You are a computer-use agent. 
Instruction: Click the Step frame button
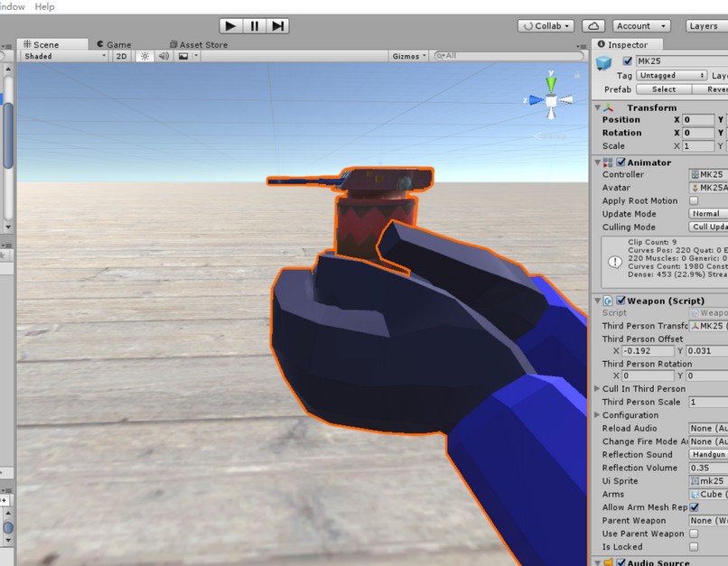278,26
